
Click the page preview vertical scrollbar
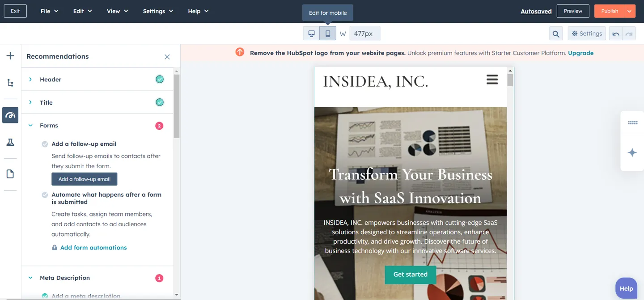pyautogui.click(x=510, y=80)
